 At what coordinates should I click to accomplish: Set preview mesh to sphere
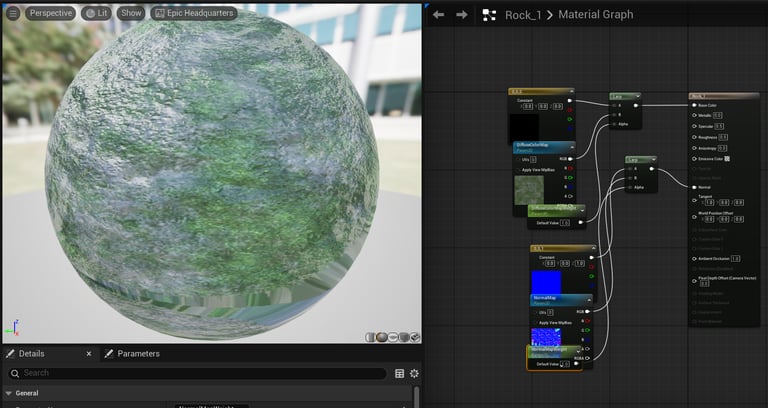pyautogui.click(x=382, y=337)
